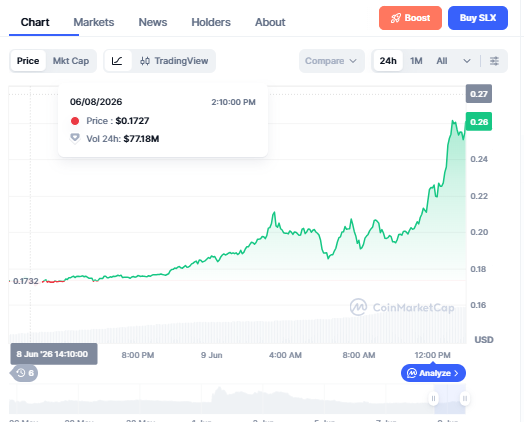Viewport: 524px width, 422px height.
Task: Switch to the Markets tab
Action: (94, 22)
